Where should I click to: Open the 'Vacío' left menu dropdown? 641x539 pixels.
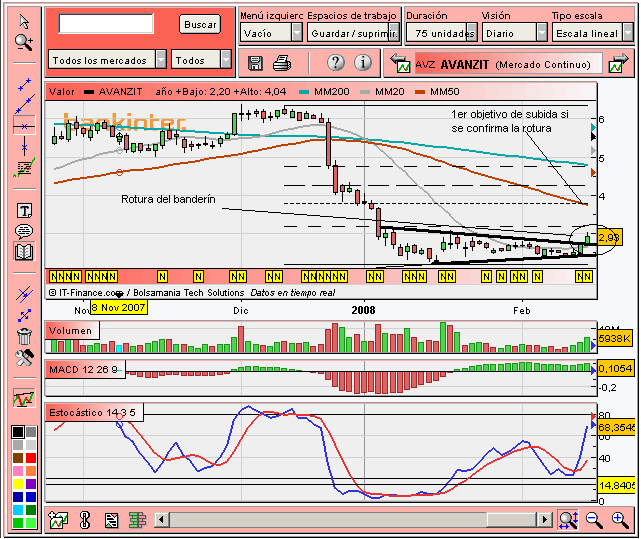pos(271,33)
